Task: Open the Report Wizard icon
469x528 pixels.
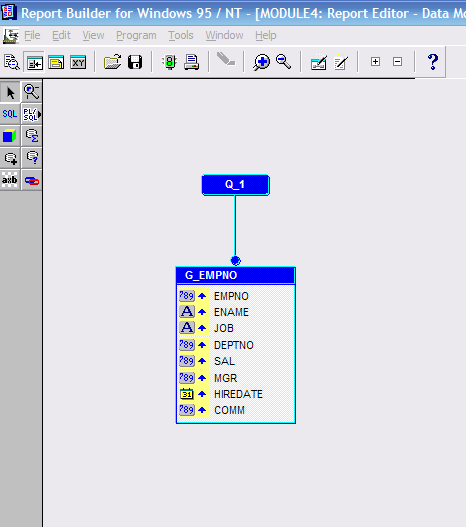Action: [319, 62]
